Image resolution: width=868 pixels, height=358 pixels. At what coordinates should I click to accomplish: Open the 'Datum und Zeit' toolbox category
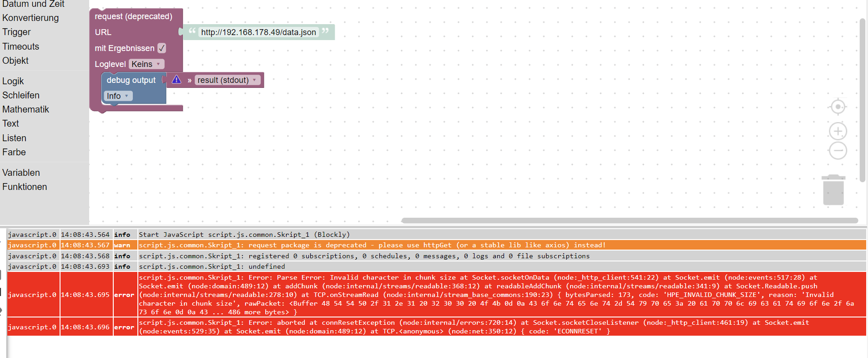tap(33, 4)
